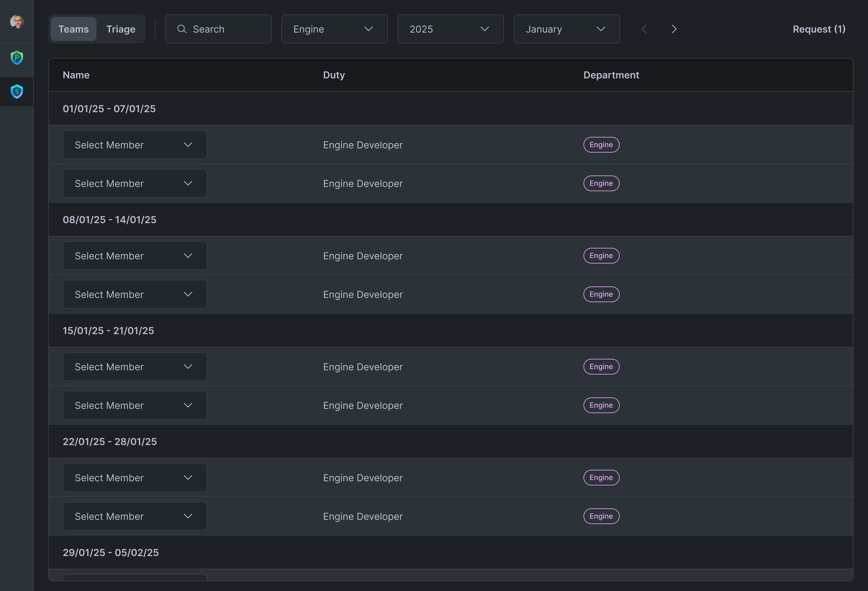
Task: Go to the next month arrow
Action: (674, 29)
